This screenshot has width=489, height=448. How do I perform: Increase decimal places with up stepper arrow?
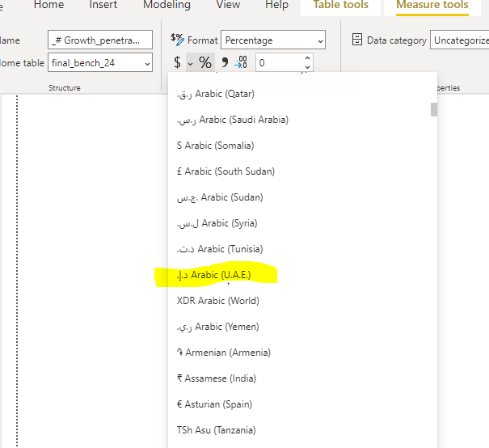point(307,58)
